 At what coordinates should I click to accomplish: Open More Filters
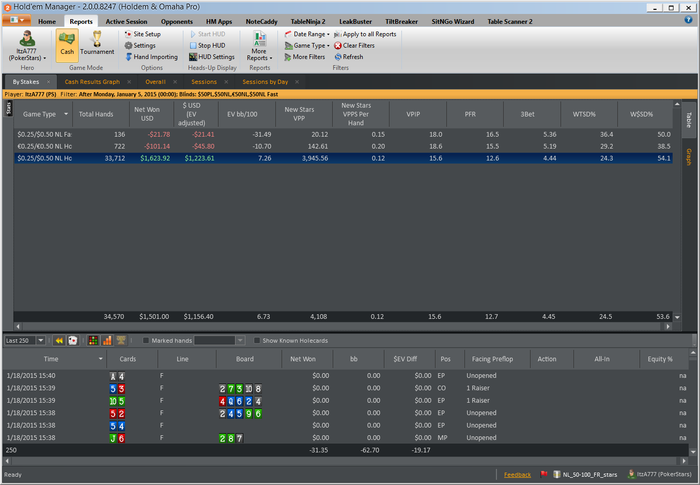point(304,57)
